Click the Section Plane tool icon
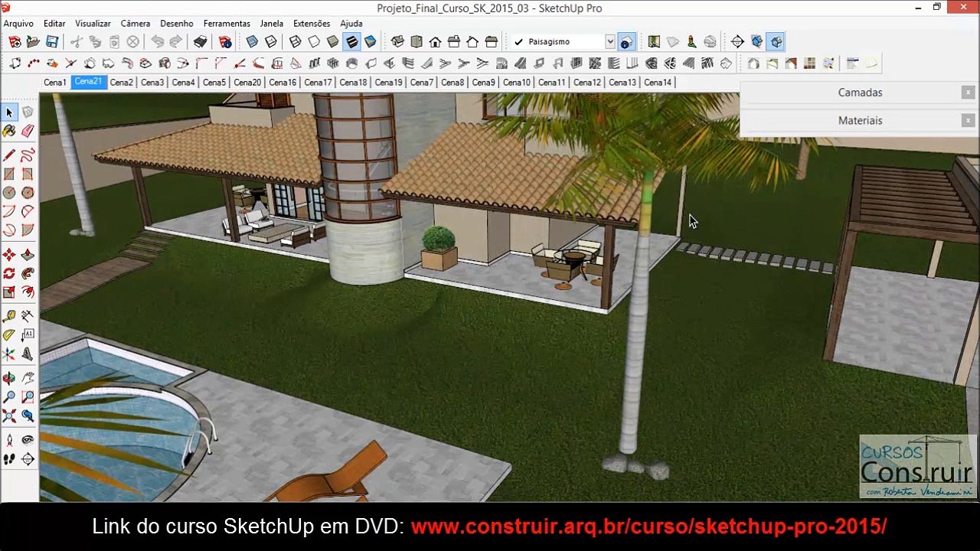Viewport: 980px width, 551px height. tap(737, 41)
